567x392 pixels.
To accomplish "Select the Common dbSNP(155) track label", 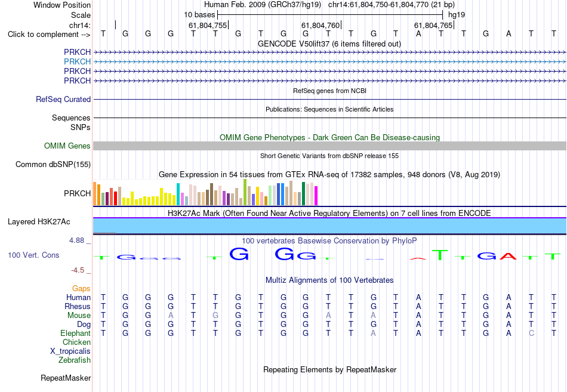I will tap(53, 165).
